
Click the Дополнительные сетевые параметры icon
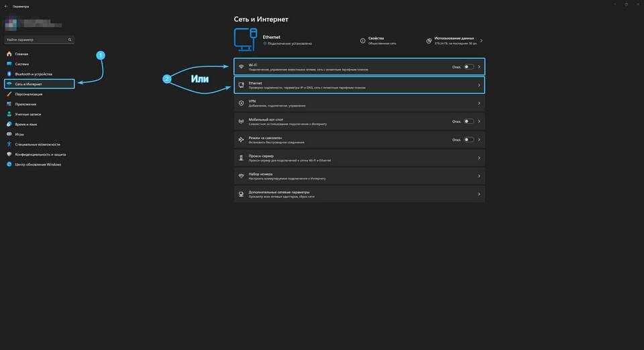click(241, 194)
